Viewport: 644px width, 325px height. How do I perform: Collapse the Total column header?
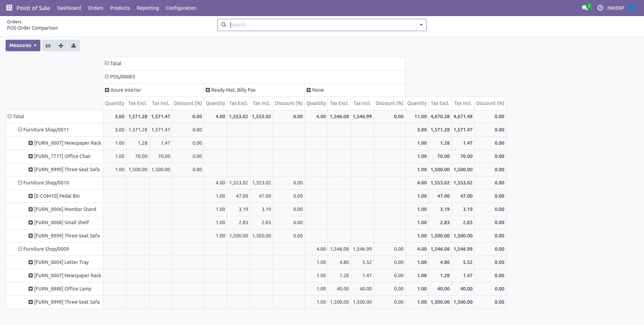point(254,63)
